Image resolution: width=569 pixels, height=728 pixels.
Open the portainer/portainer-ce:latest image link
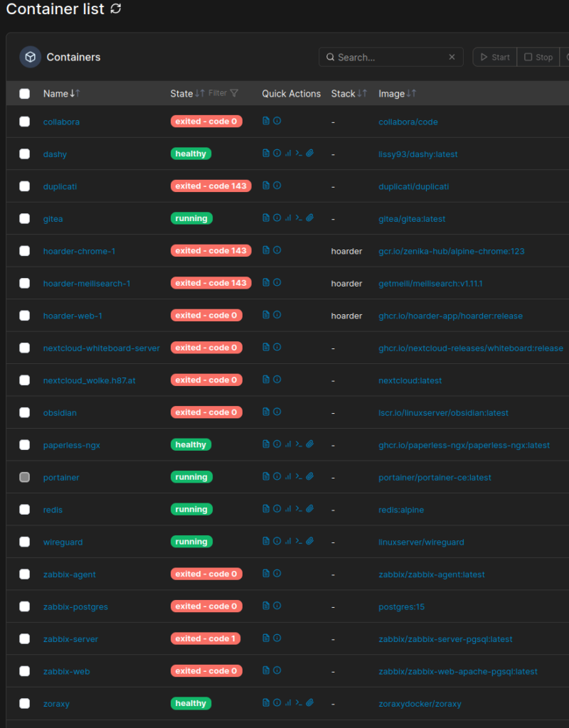[x=435, y=477]
